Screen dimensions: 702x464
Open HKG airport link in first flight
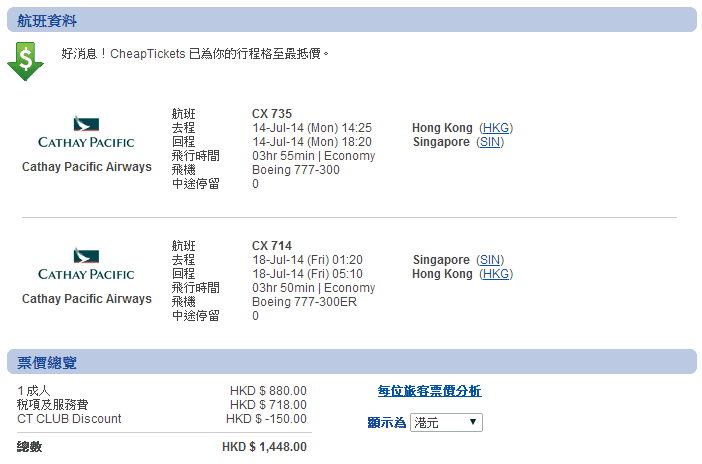pyautogui.click(x=496, y=128)
